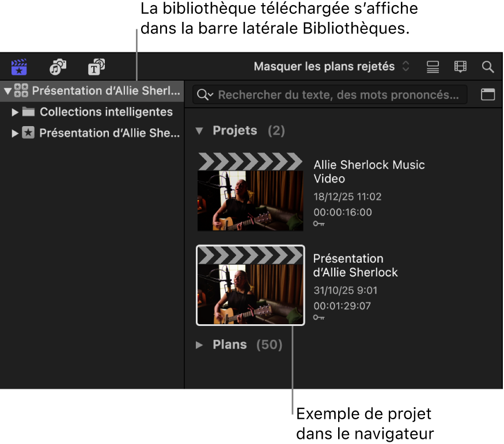Expand the 'Présentation d'Allie She...' event
This screenshot has width=504, height=444.
click(x=15, y=134)
